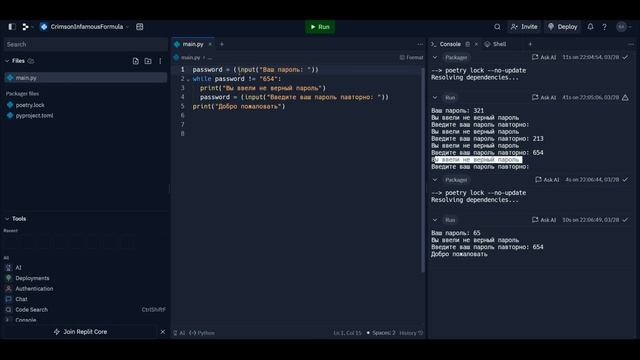Open the Files more options menu
Screen dimensions: 640x360
click(160, 61)
